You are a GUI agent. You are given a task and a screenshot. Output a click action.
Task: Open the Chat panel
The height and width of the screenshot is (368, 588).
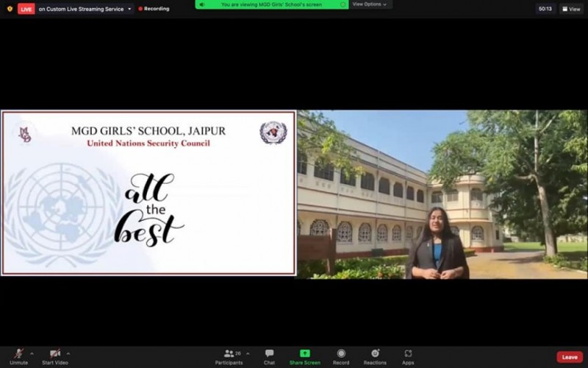pyautogui.click(x=269, y=357)
